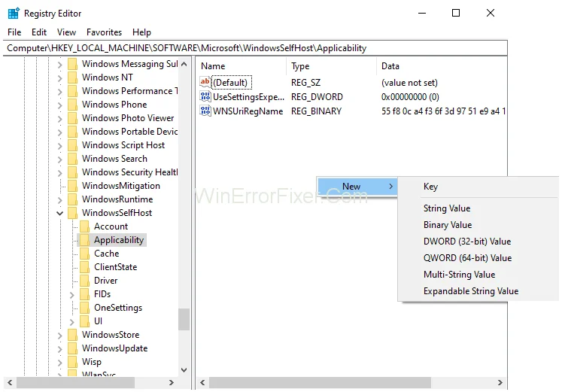562x392 pixels.
Task: Click the WindowsStore folder icon
Action: coord(72,335)
